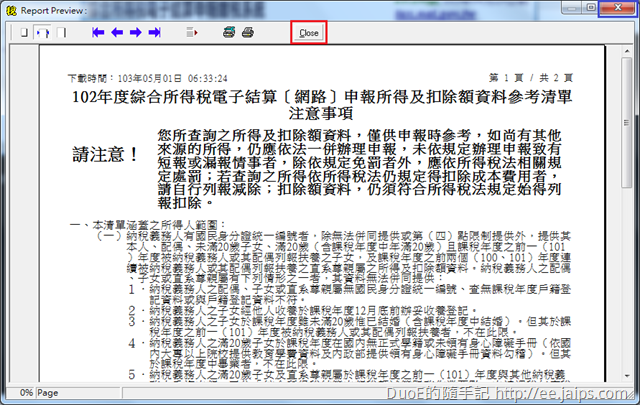This screenshot has width=640, height=405.
Task: Jump to the last page
Action: point(155,32)
